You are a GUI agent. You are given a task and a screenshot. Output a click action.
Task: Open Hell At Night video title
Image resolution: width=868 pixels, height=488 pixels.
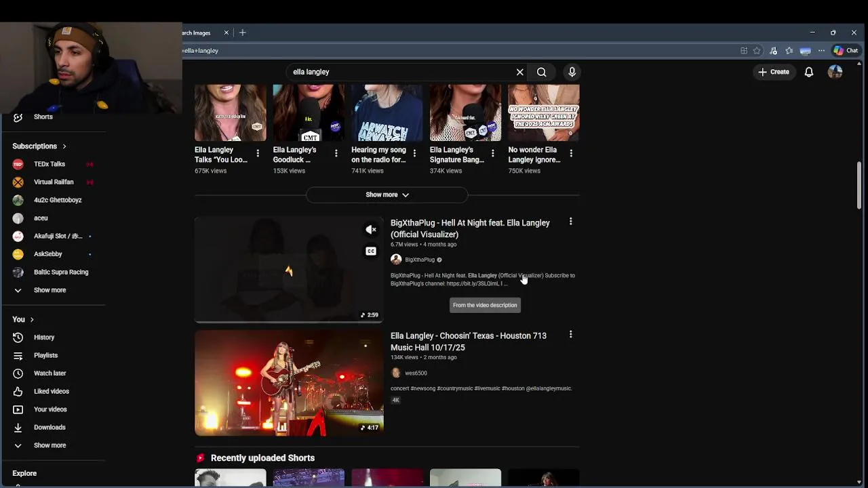470,228
